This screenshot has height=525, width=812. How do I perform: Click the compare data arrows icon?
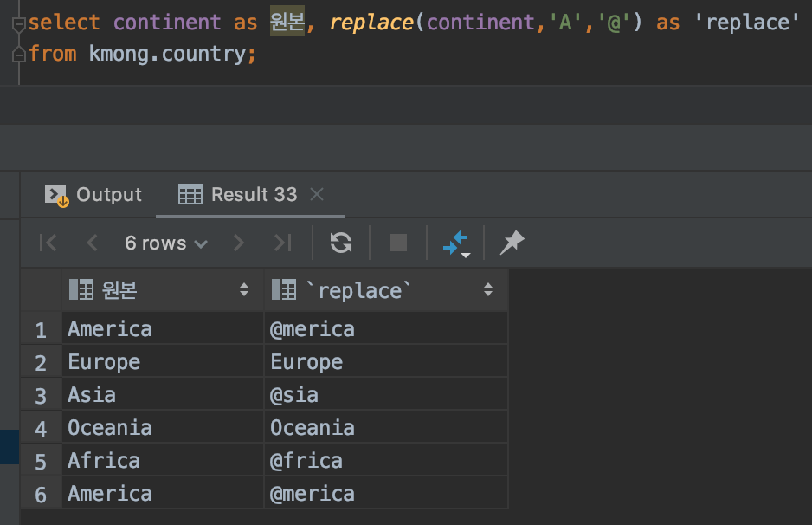click(455, 243)
